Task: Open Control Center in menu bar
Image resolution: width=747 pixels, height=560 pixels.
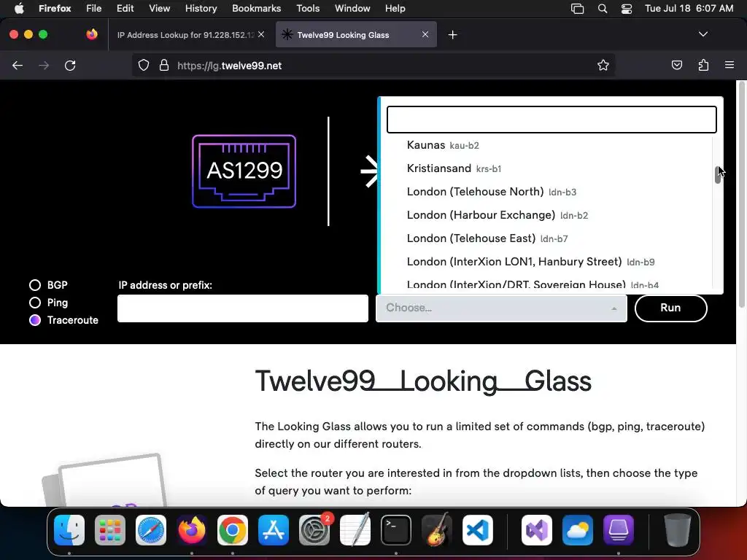Action: [627, 9]
